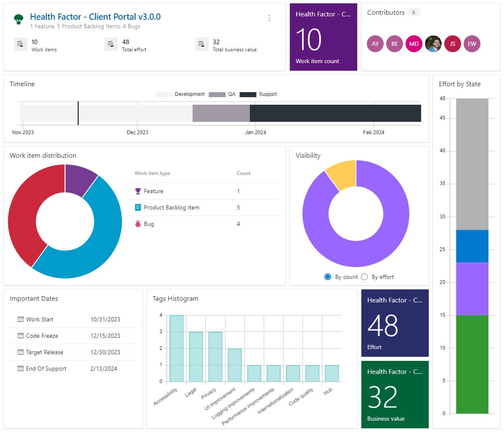The height and width of the screenshot is (432, 504).
Task: Click the calendar icon beside Work Start
Action: tap(20, 319)
